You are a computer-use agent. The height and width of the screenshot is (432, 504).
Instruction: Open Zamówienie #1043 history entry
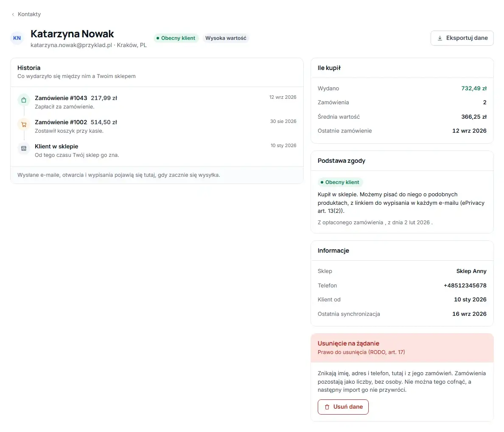click(157, 102)
